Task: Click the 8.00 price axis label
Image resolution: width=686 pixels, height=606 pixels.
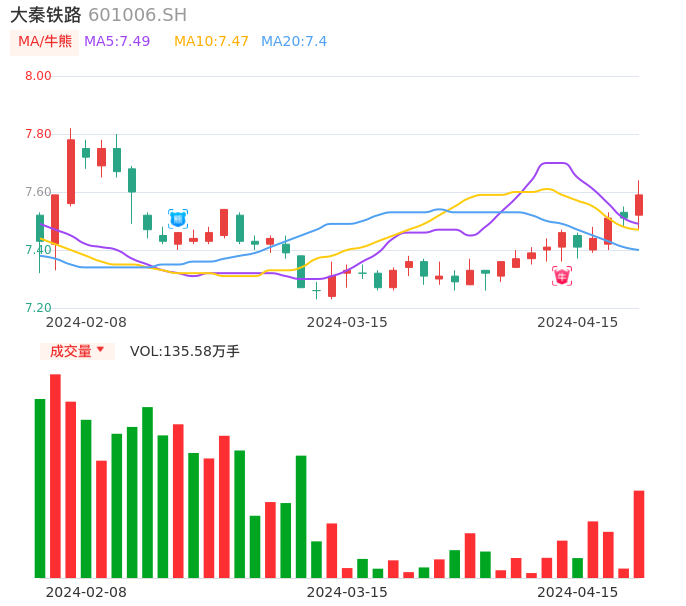Action: pos(38,76)
